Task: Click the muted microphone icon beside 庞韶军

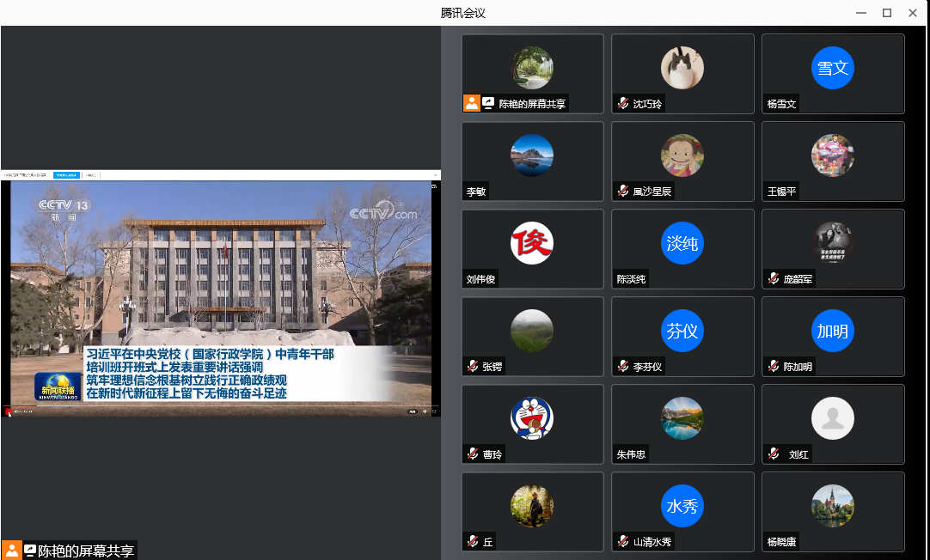Action: [x=774, y=278]
